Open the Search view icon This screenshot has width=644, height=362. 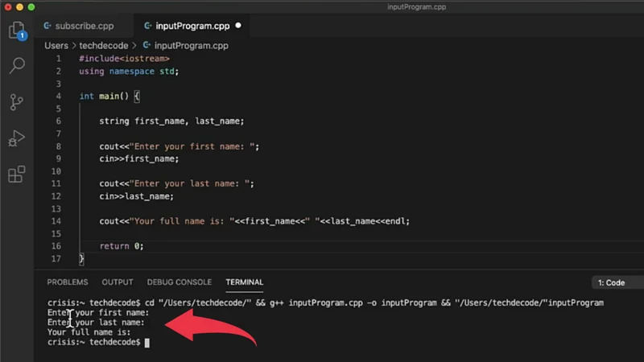(16, 66)
